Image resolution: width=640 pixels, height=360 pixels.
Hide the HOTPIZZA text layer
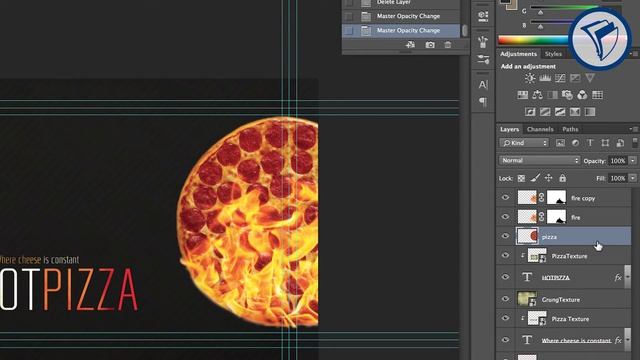tap(505, 277)
